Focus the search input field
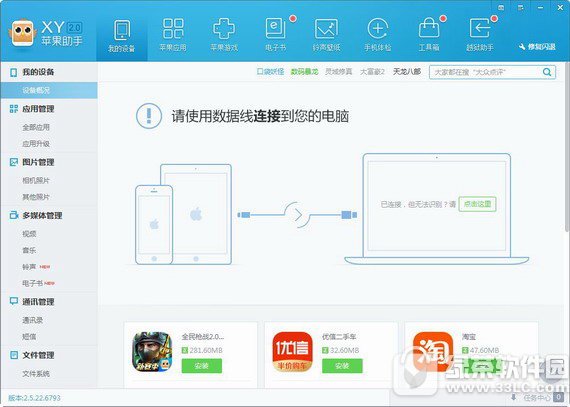 pyautogui.click(x=486, y=72)
